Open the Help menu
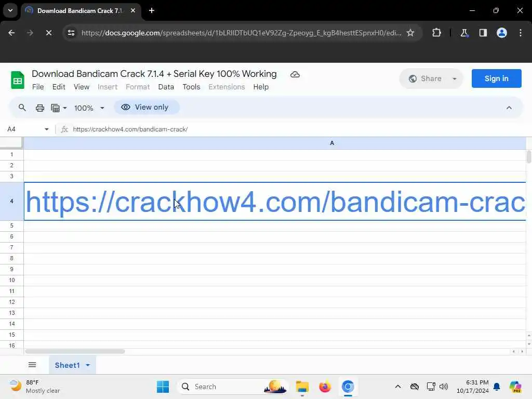The height and width of the screenshot is (399, 532). tap(261, 87)
